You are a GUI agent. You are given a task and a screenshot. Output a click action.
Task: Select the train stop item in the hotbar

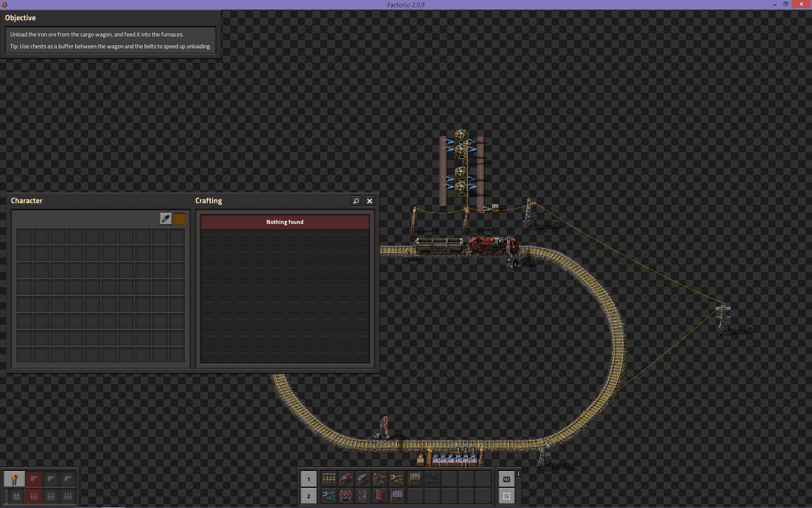click(x=379, y=479)
